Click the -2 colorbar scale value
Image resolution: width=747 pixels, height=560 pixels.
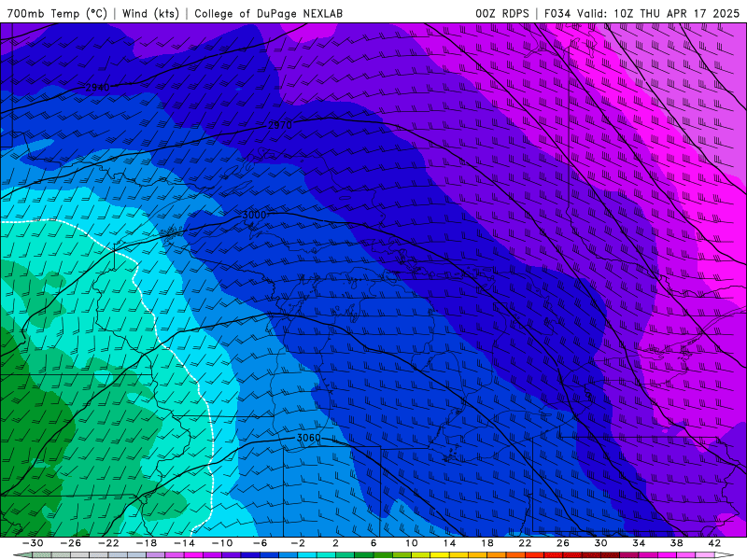[x=298, y=543]
